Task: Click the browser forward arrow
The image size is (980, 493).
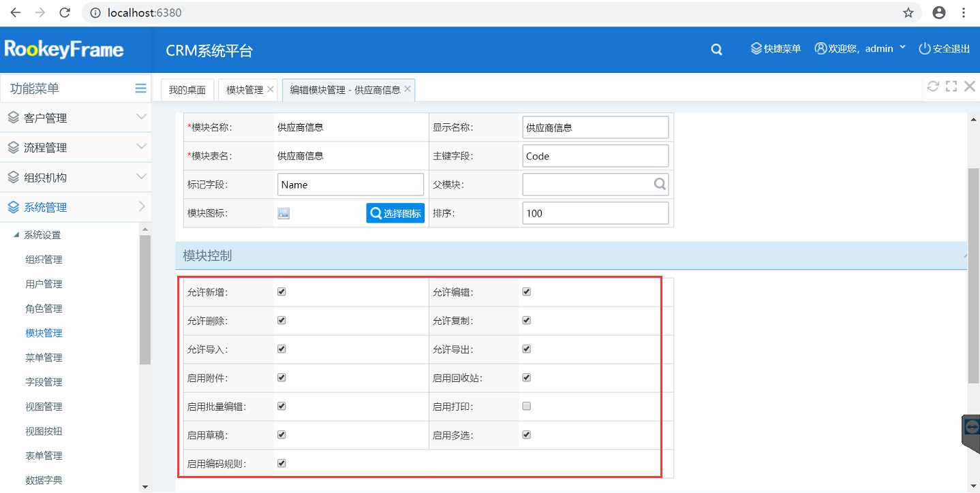Action: point(40,12)
